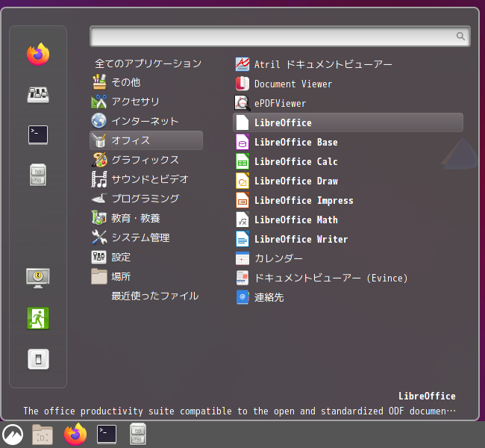Select the オフィス category

point(146,140)
